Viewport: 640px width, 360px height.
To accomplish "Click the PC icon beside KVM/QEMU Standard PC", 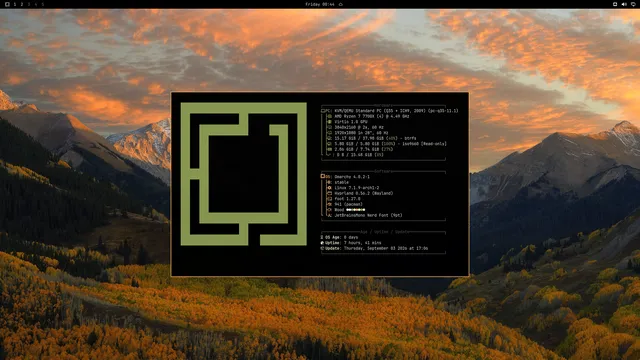I will [x=323, y=111].
